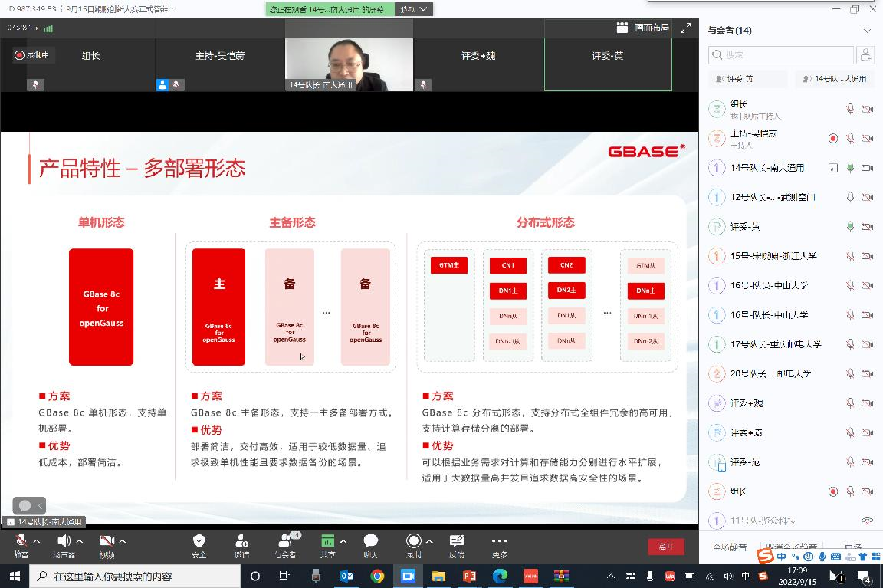Open audio options arrow beside mute
The height and width of the screenshot is (588, 883).
tap(37, 541)
